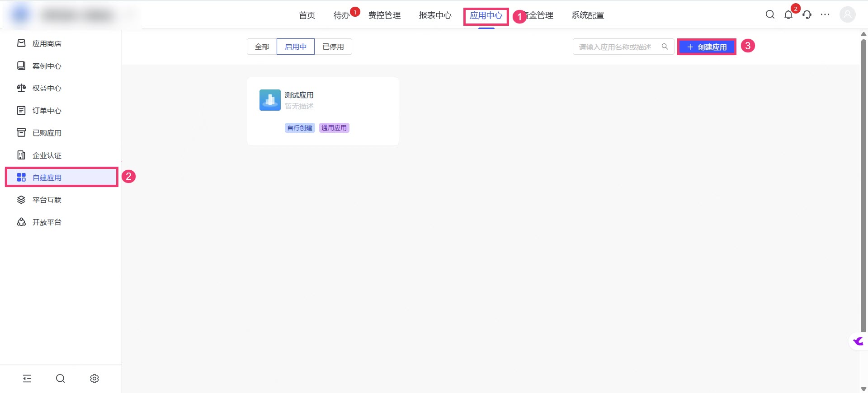Open the 报表中心 top menu

click(x=435, y=15)
